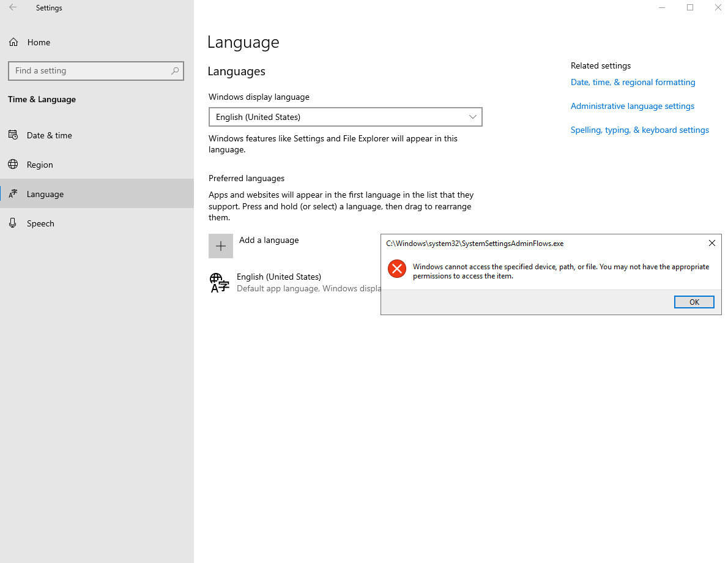Click the Time & Language section heading

(42, 99)
